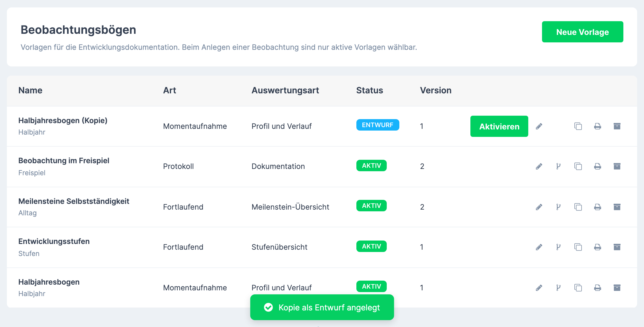Print the Entwicklungsstufen template

[598, 247]
